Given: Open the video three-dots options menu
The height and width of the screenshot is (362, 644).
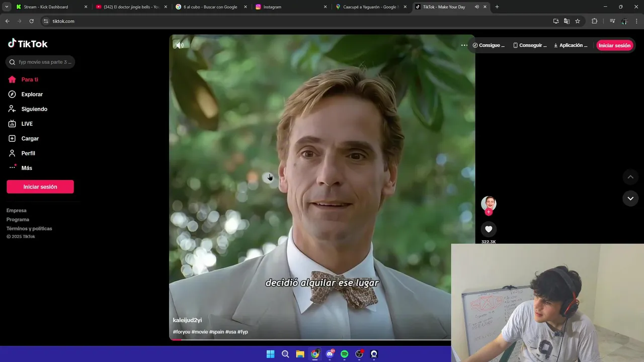Looking at the screenshot, I should (x=464, y=45).
